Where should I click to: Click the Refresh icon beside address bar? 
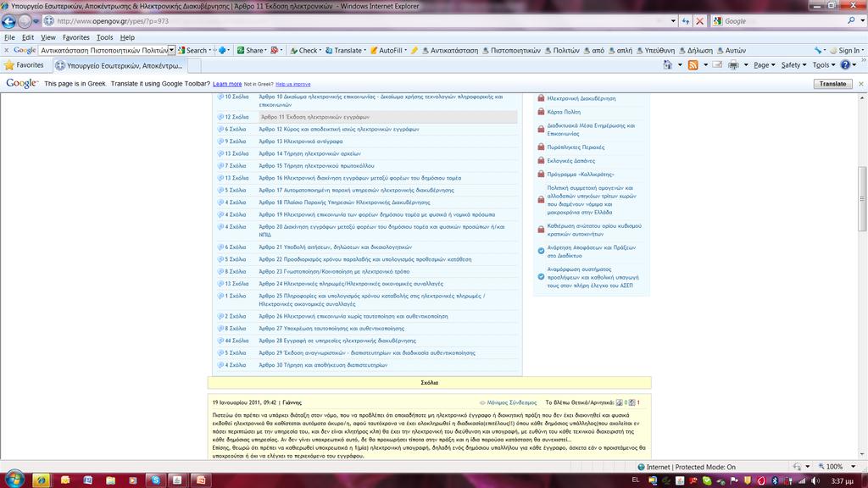(x=685, y=21)
